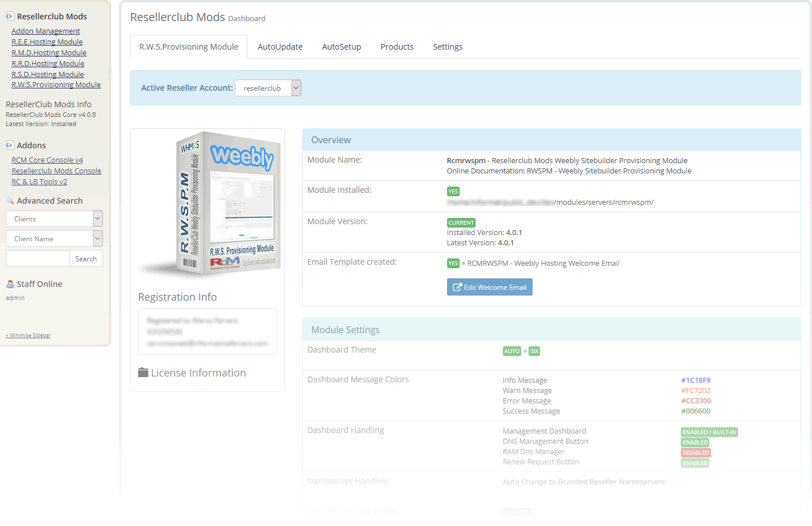Click the Resellerclub Mods sidebar header icon
Screen dimensions: 812x526
pyautogui.click(x=10, y=17)
